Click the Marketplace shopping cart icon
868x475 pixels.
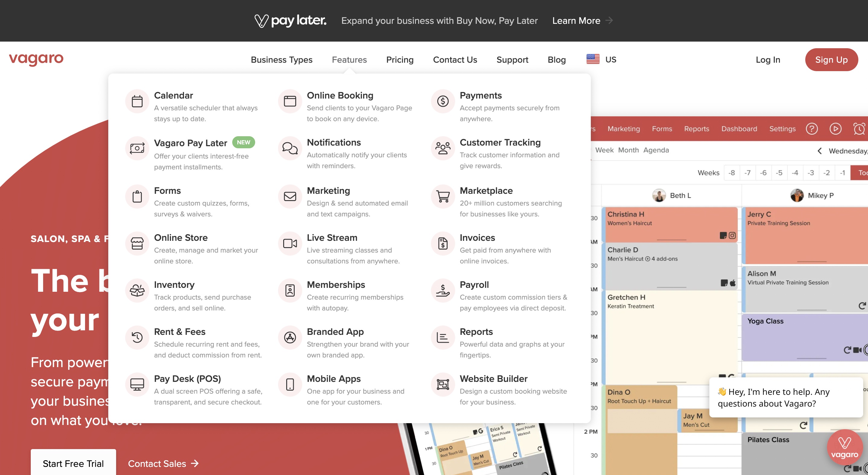(443, 196)
